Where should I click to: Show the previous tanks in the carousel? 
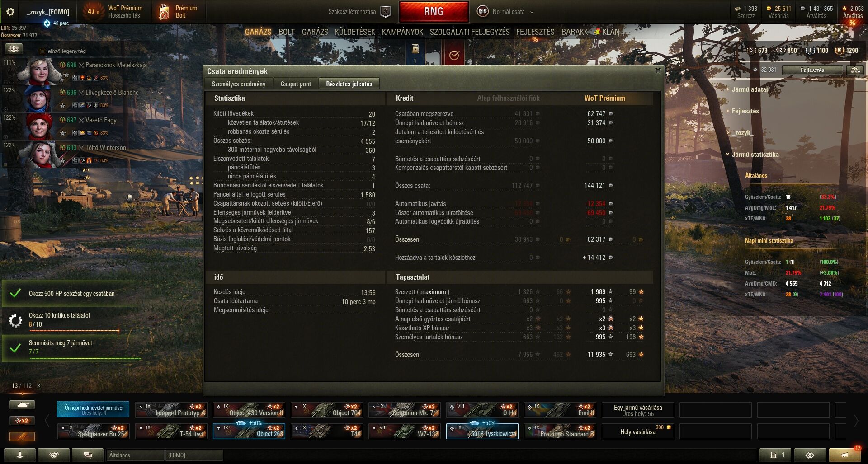(x=47, y=421)
